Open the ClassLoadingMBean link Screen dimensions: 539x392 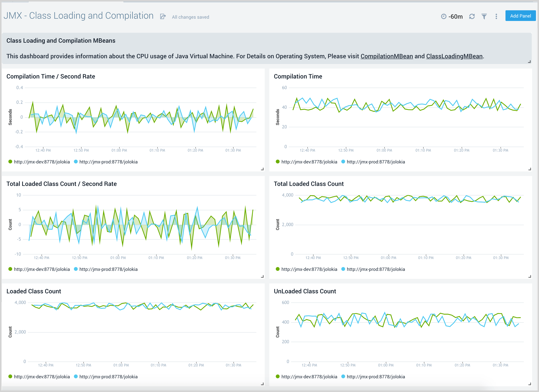[x=454, y=56]
